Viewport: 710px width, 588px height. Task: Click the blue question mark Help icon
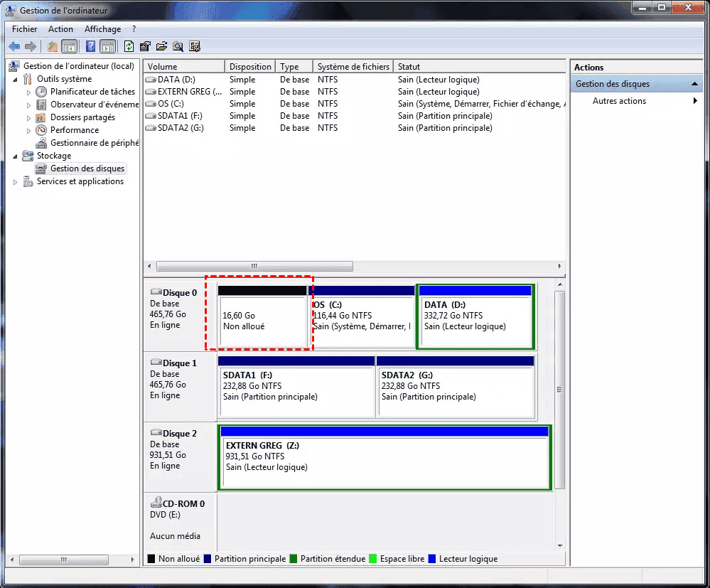pyautogui.click(x=90, y=47)
